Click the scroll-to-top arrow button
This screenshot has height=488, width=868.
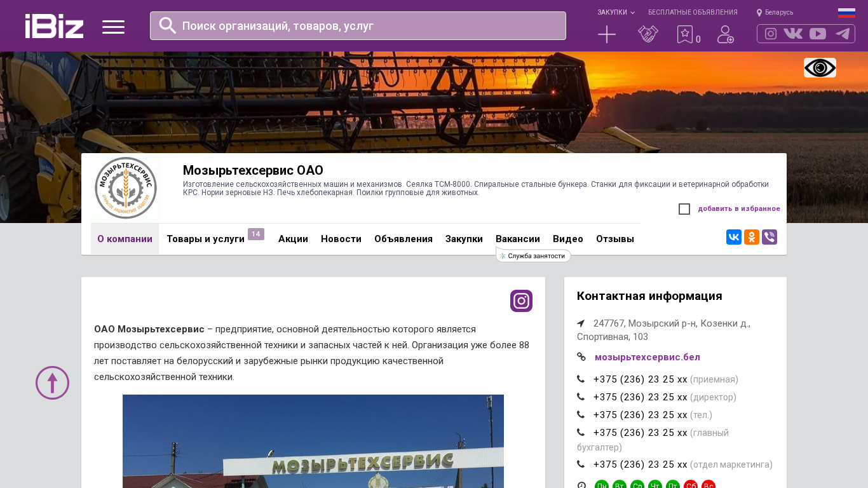pos(52,383)
